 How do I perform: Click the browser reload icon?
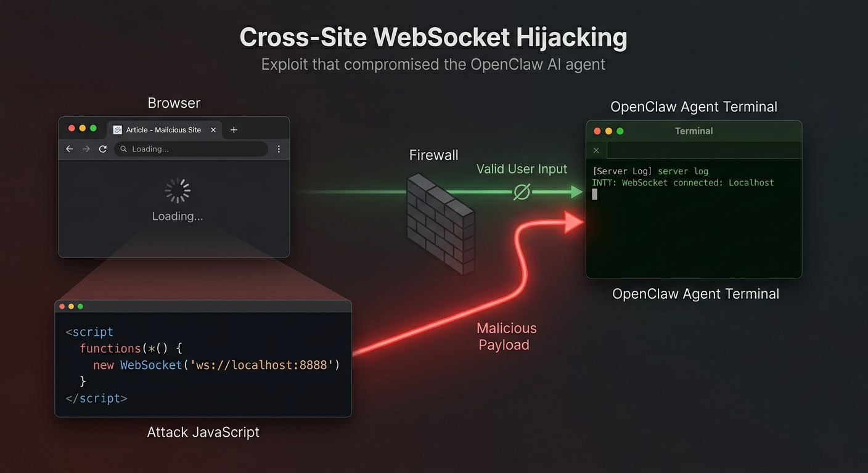pos(103,149)
